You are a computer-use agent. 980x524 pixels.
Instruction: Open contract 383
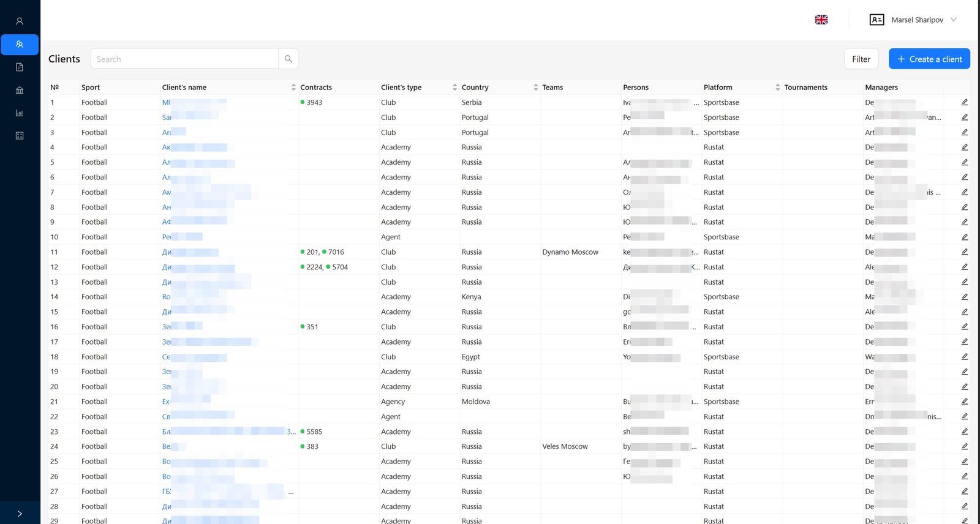(x=312, y=446)
